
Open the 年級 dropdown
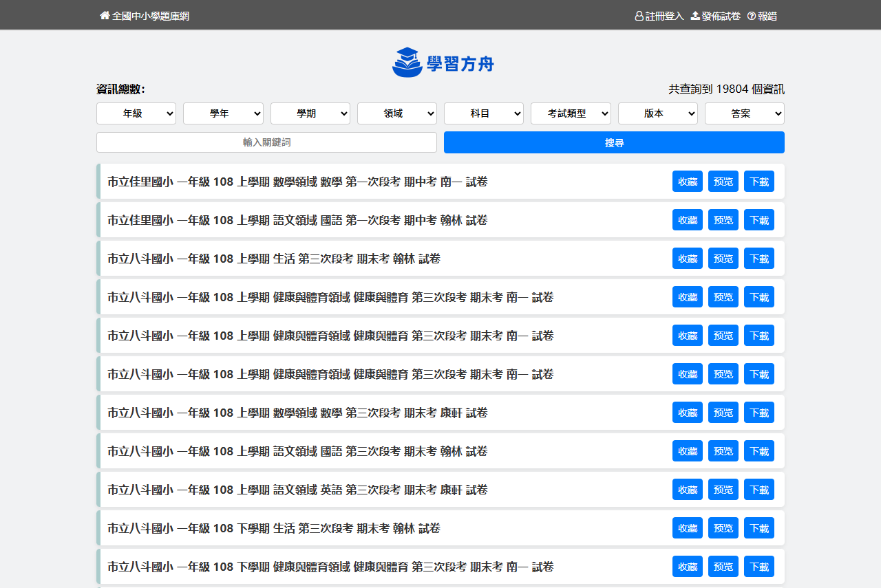point(136,113)
